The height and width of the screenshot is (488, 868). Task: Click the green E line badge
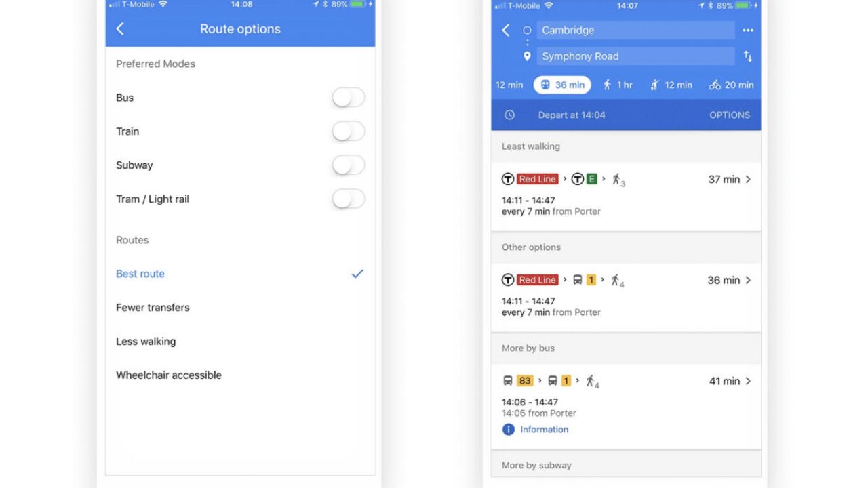(591, 180)
